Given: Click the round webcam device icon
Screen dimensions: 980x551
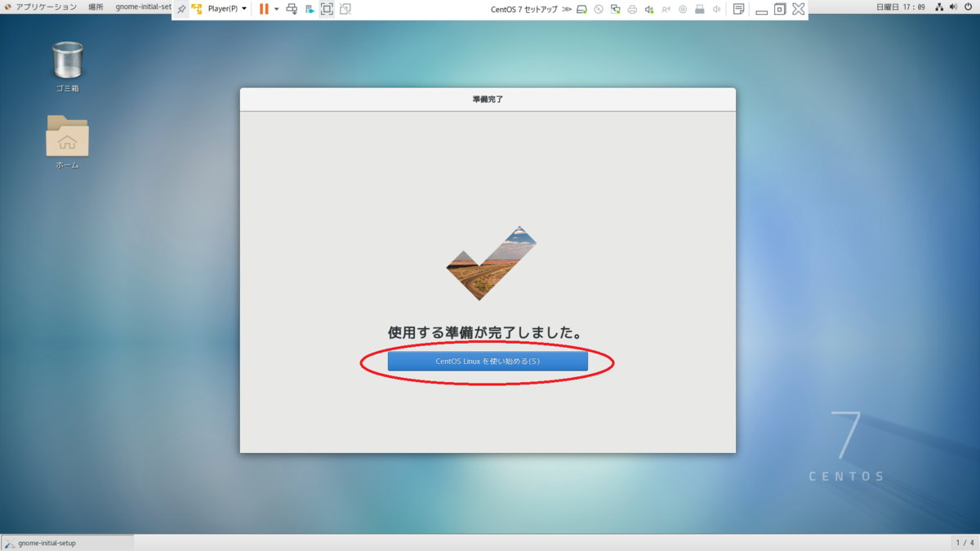Looking at the screenshot, I should (x=683, y=9).
